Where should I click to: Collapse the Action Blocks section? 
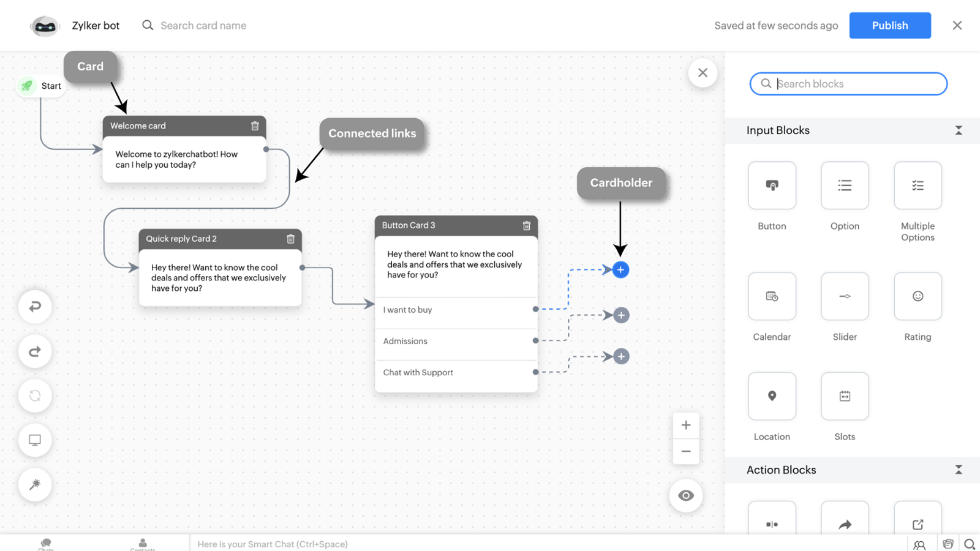tap(959, 470)
